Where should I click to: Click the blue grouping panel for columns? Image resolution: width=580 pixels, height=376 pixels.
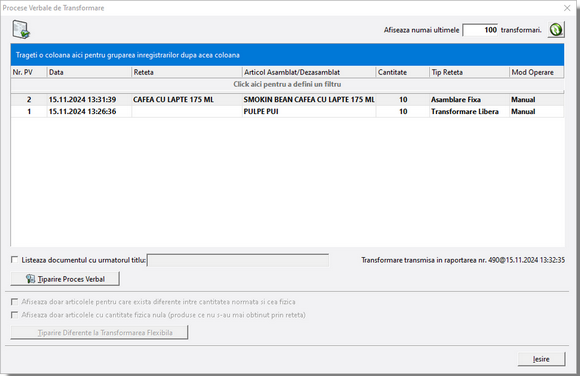coord(287,55)
